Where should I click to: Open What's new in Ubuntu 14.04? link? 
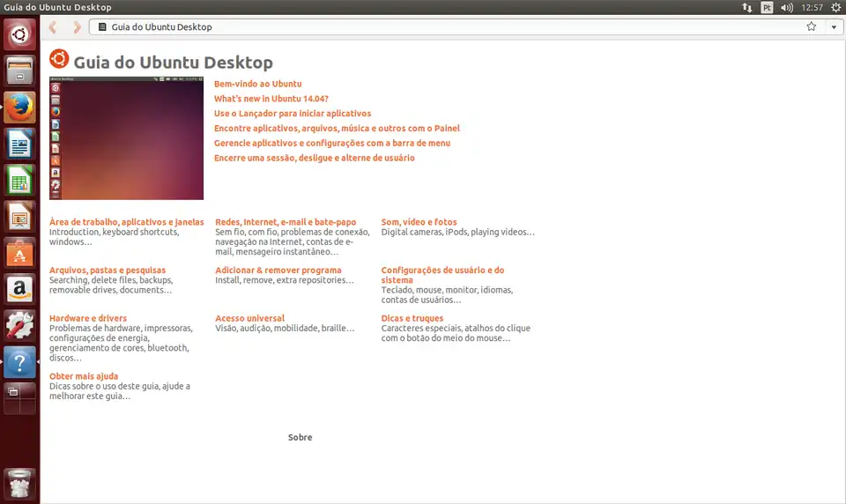click(x=271, y=99)
